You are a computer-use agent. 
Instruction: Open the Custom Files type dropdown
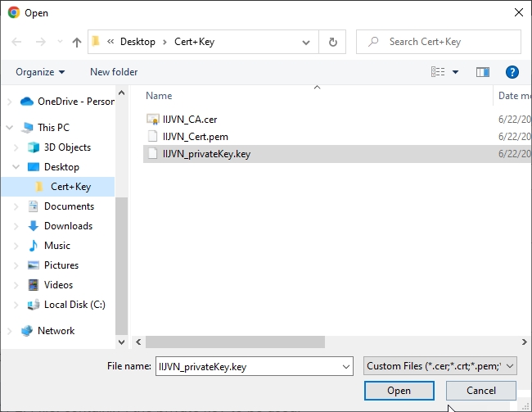click(440, 366)
